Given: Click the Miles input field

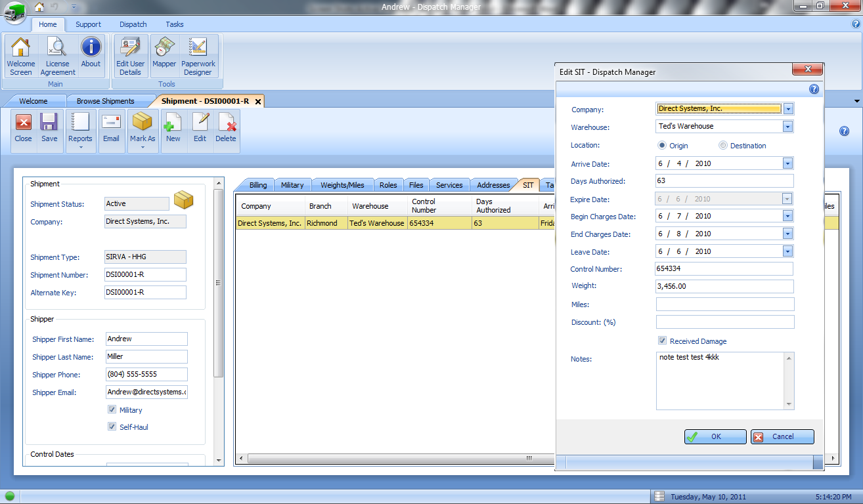Looking at the screenshot, I should pos(724,304).
